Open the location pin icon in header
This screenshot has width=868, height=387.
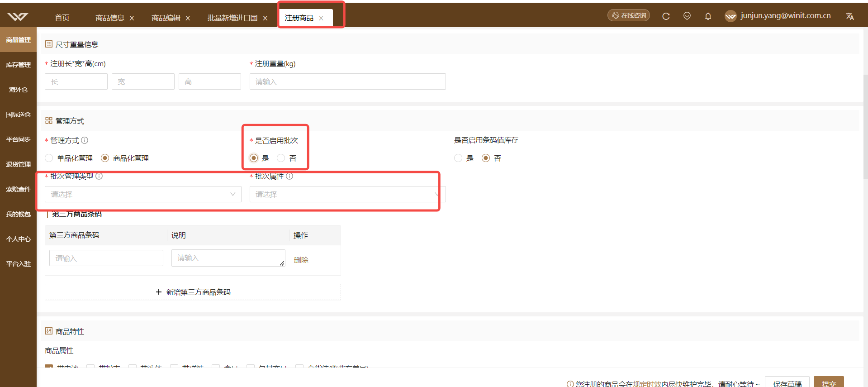(x=687, y=16)
